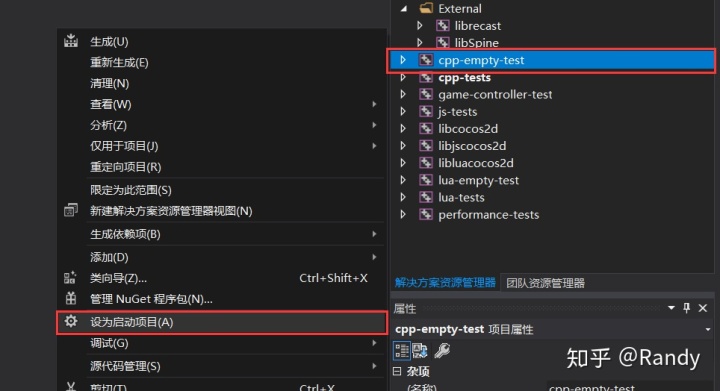Screen dimensions: 720x391
Task: Switch properties to alphabetical sort
Action: [x=420, y=351]
